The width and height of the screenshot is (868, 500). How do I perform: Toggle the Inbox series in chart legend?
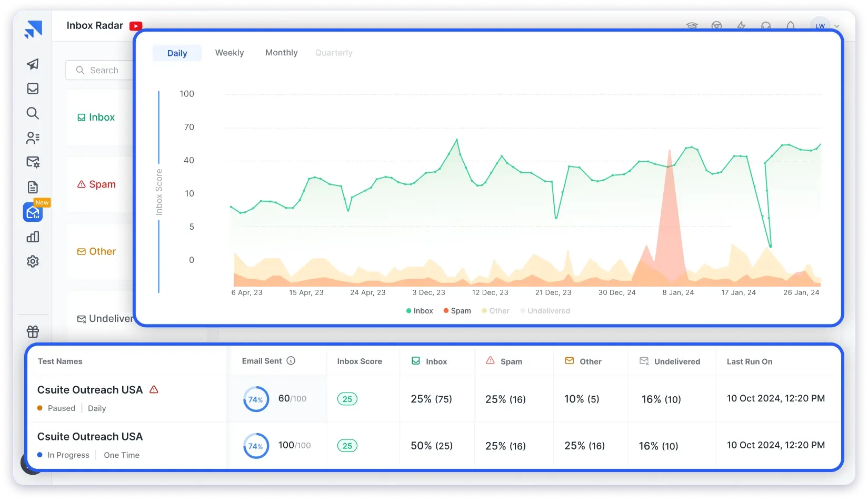pyautogui.click(x=420, y=311)
